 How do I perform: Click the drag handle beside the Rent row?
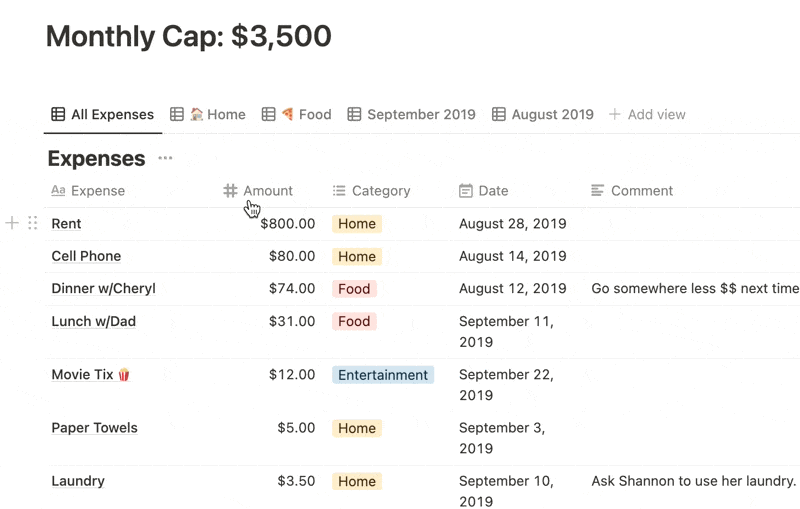point(33,223)
